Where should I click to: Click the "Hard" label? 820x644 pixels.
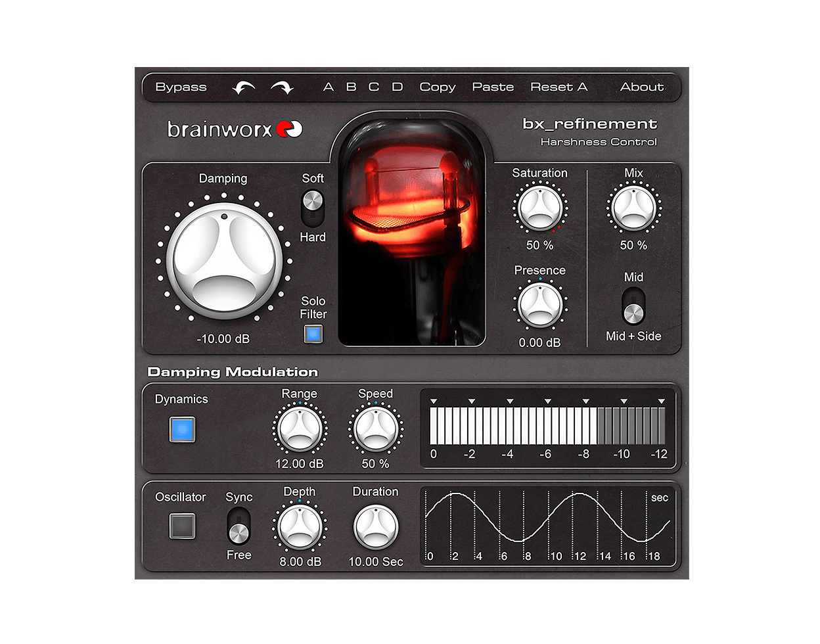click(x=313, y=237)
